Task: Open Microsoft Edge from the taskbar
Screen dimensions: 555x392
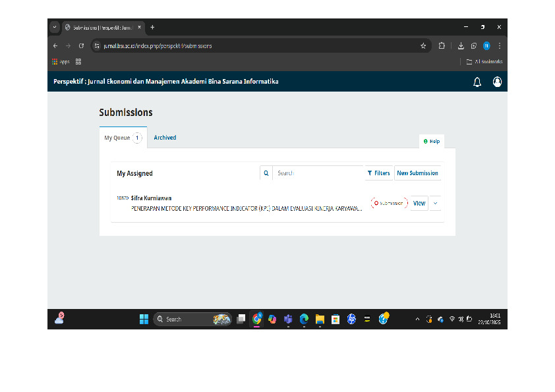Action: click(304, 319)
